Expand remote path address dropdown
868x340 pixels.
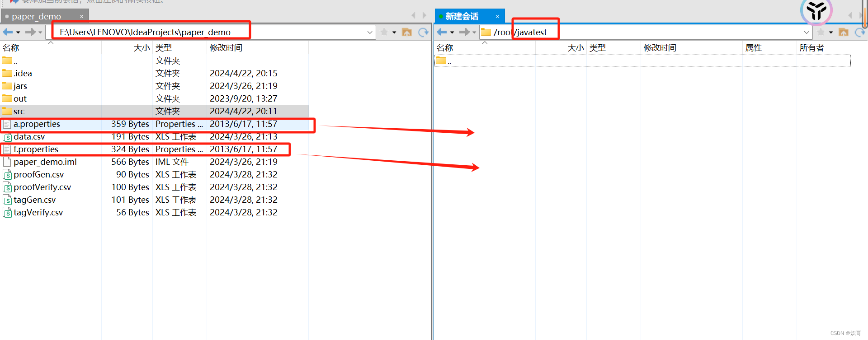pyautogui.click(x=807, y=32)
